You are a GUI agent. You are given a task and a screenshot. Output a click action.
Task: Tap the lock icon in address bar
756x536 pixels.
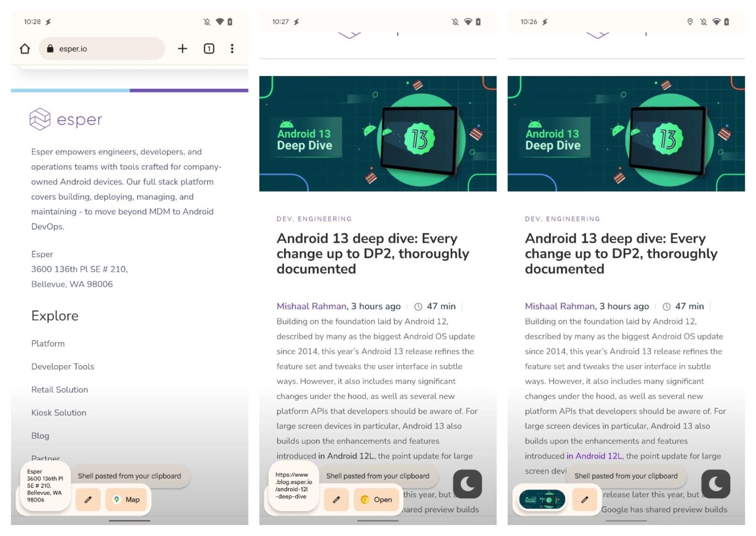tap(50, 49)
